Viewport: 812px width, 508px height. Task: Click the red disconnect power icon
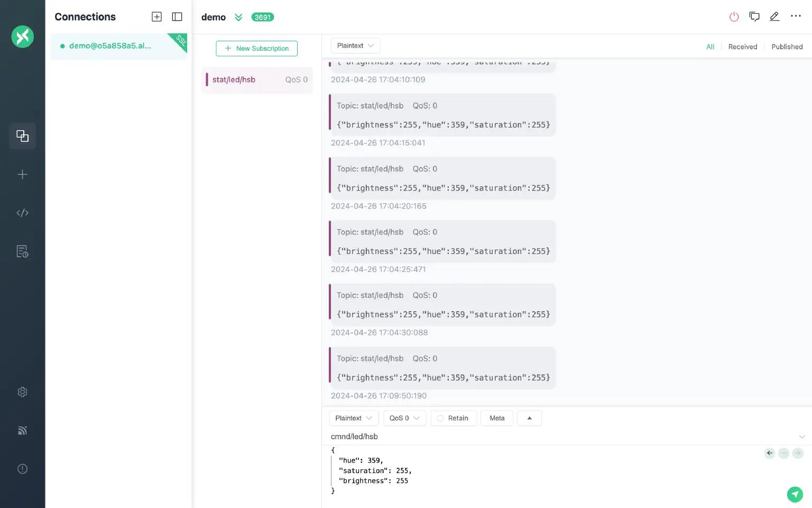[734, 17]
